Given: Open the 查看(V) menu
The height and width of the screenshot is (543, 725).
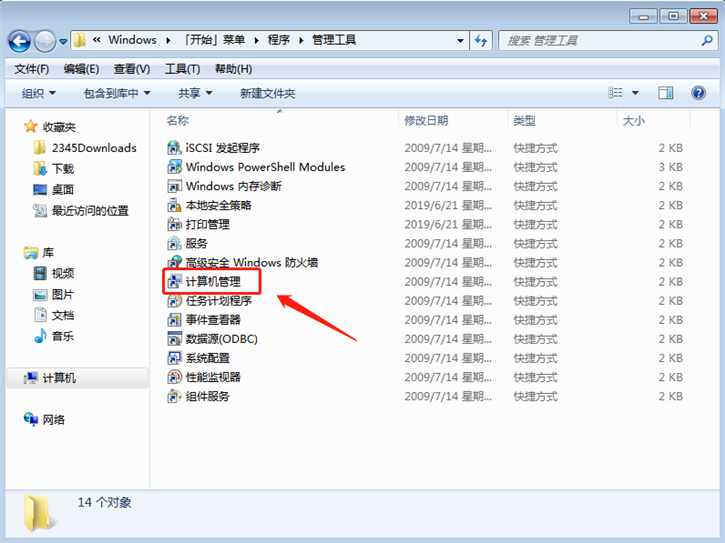Looking at the screenshot, I should coord(132,69).
